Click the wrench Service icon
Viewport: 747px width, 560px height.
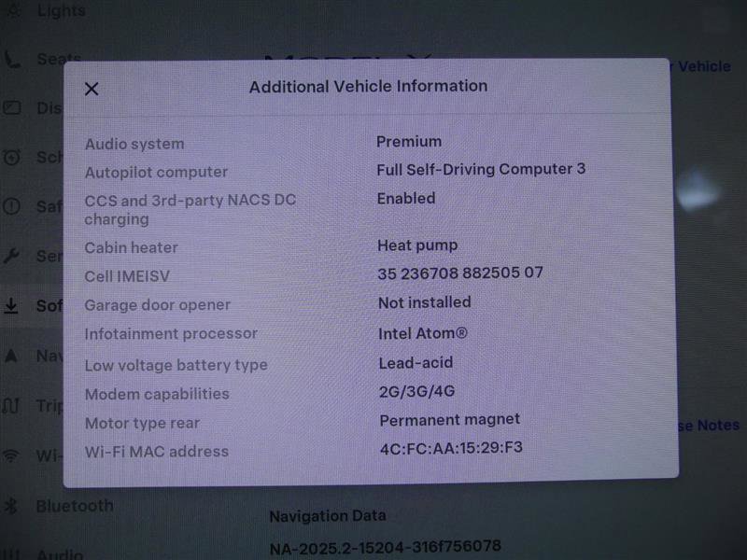(x=11, y=256)
